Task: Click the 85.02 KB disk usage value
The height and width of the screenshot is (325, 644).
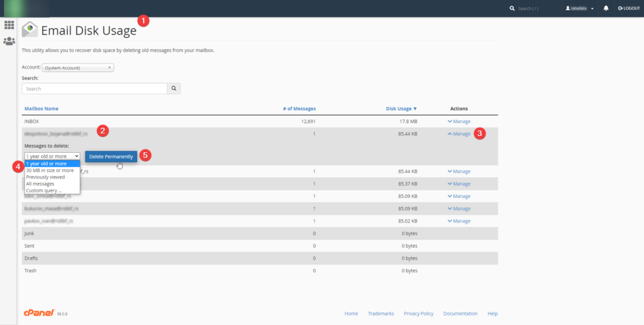Action: pyautogui.click(x=407, y=221)
